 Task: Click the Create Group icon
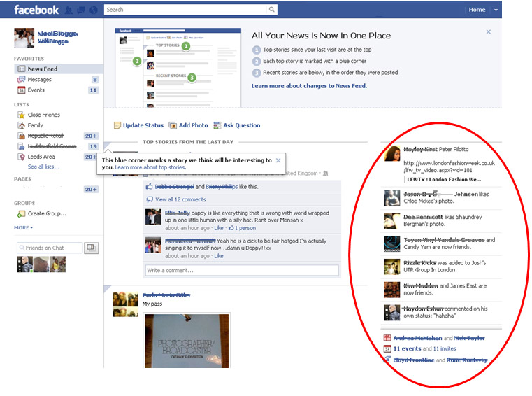click(x=21, y=214)
